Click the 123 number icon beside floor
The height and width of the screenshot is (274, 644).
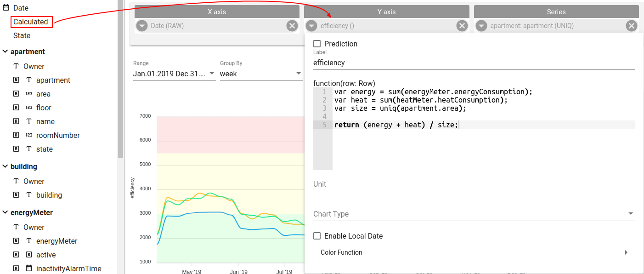(28, 108)
